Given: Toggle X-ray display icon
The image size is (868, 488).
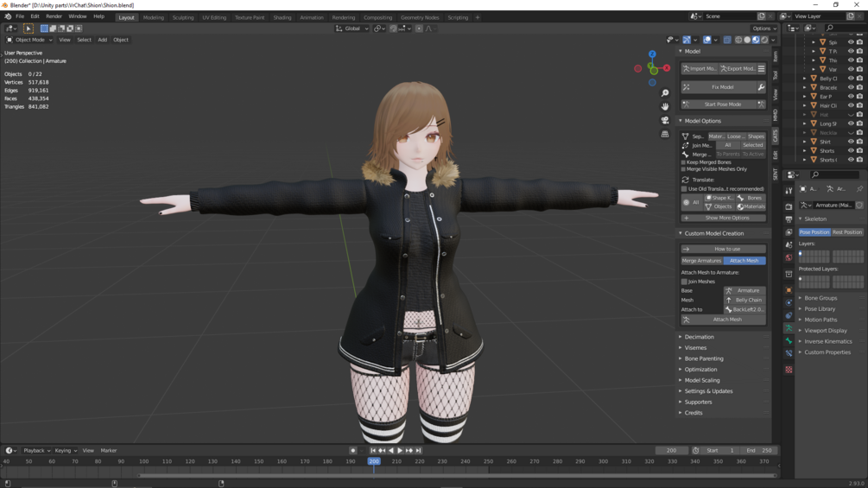Looking at the screenshot, I should click(x=727, y=40).
